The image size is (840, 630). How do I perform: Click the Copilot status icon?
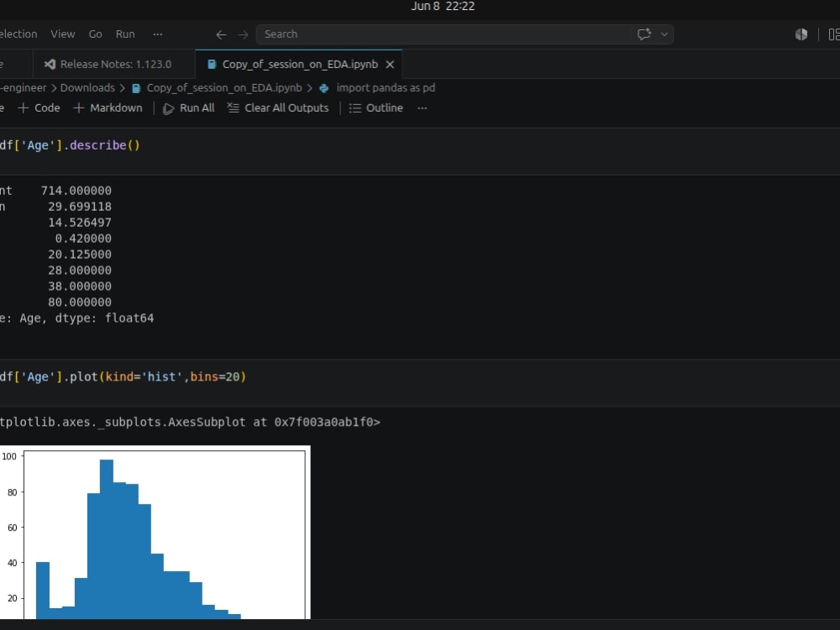tap(801, 34)
